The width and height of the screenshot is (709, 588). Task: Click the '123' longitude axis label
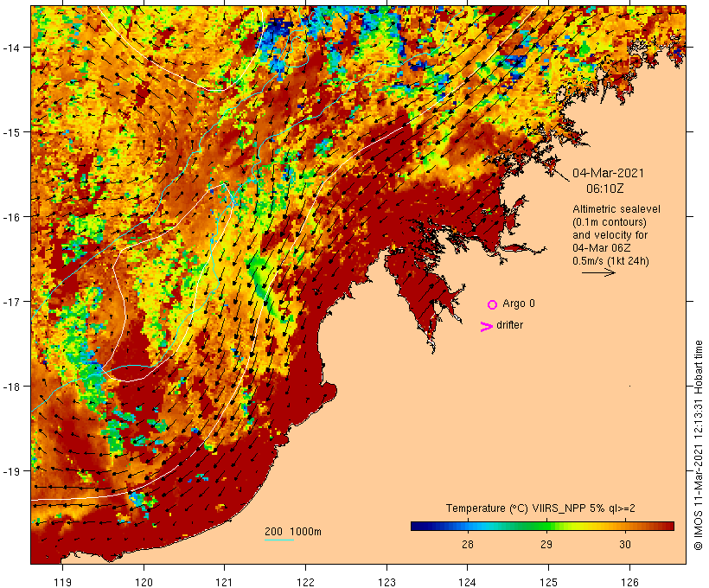386,582
